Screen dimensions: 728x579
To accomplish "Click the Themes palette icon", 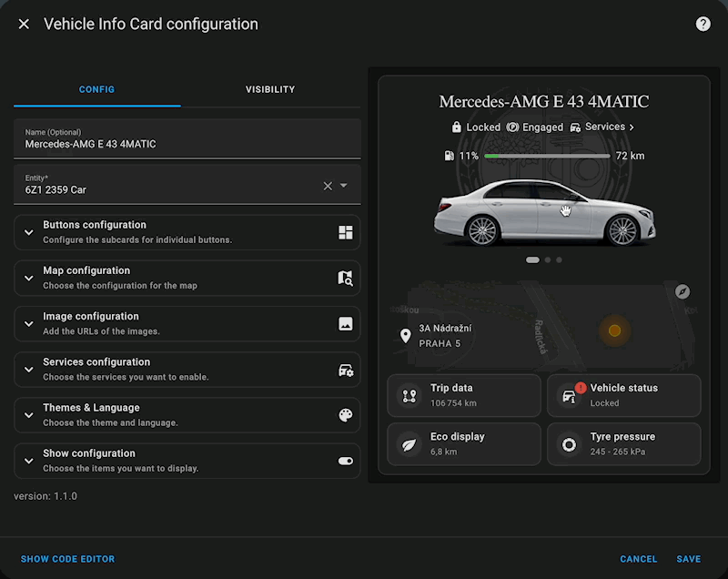I will pyautogui.click(x=346, y=415).
